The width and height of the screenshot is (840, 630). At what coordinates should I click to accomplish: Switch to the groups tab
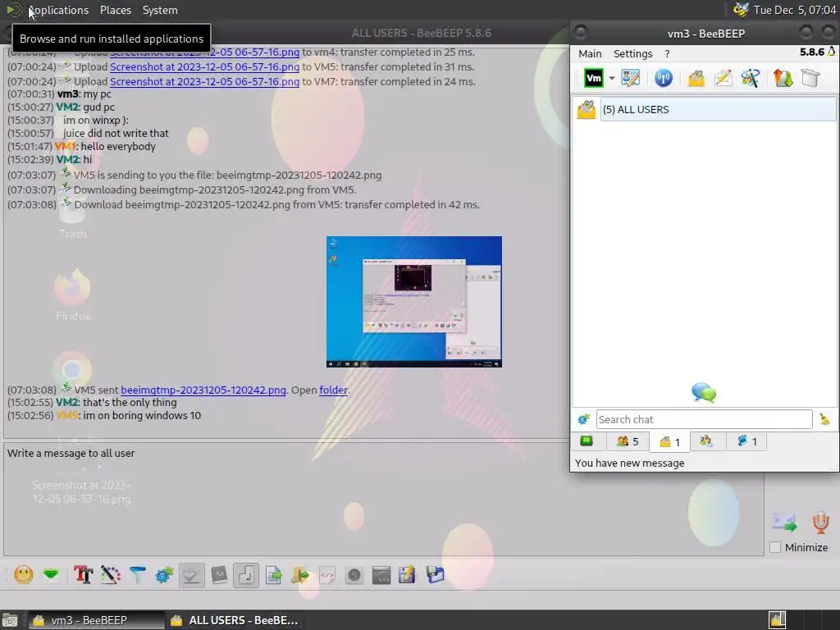pyautogui.click(x=706, y=441)
